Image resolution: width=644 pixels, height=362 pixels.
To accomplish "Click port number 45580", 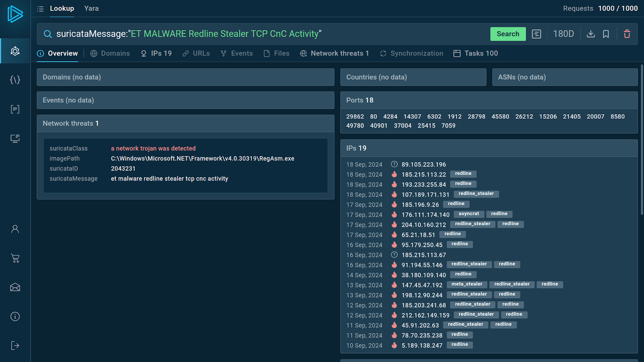I will coord(500,117).
